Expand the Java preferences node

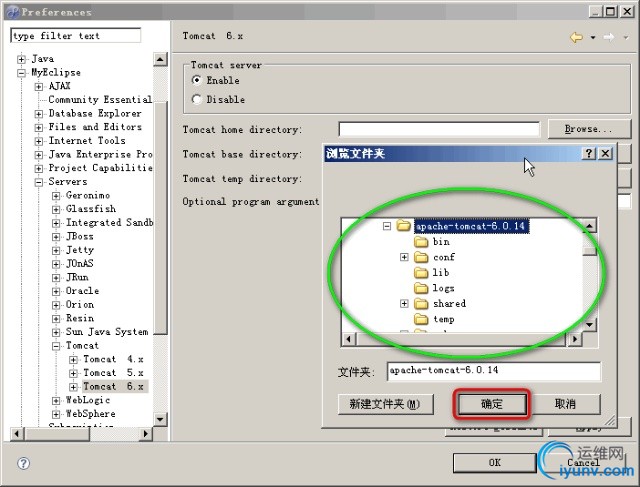(x=21, y=60)
